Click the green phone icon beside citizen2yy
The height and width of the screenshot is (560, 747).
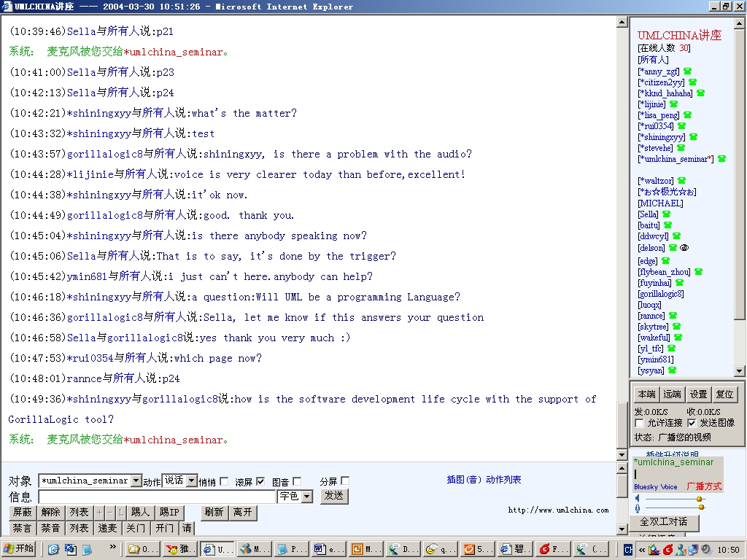(693, 82)
